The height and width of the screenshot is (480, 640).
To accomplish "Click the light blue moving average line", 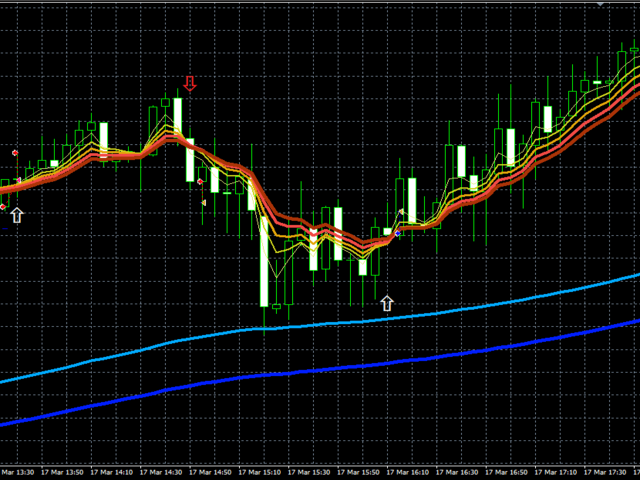I will [x=400, y=316].
